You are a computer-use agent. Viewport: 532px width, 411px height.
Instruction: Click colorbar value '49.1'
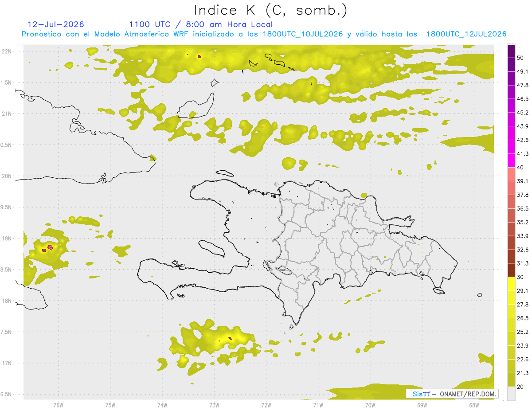pos(523,72)
